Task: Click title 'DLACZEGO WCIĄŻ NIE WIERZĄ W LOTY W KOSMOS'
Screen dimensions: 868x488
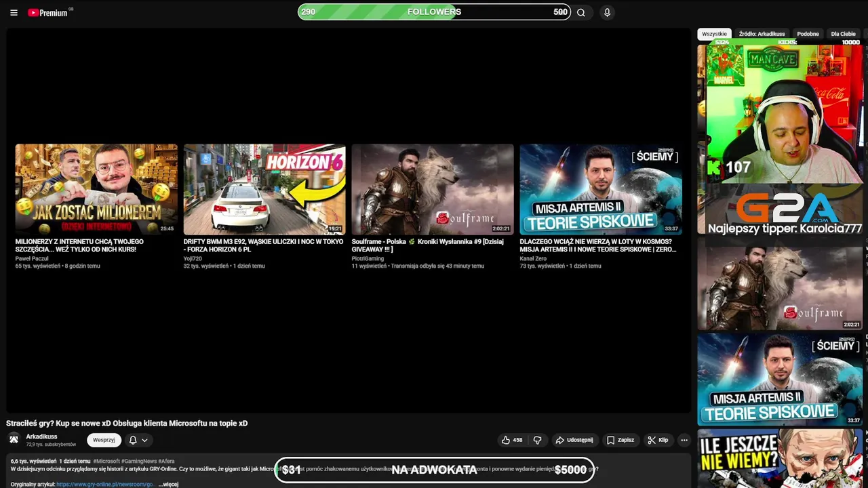Action: (598, 245)
